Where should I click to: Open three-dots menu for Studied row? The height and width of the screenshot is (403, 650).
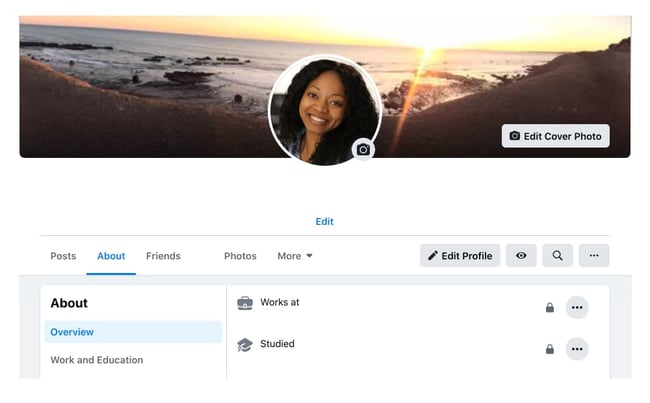[577, 349]
